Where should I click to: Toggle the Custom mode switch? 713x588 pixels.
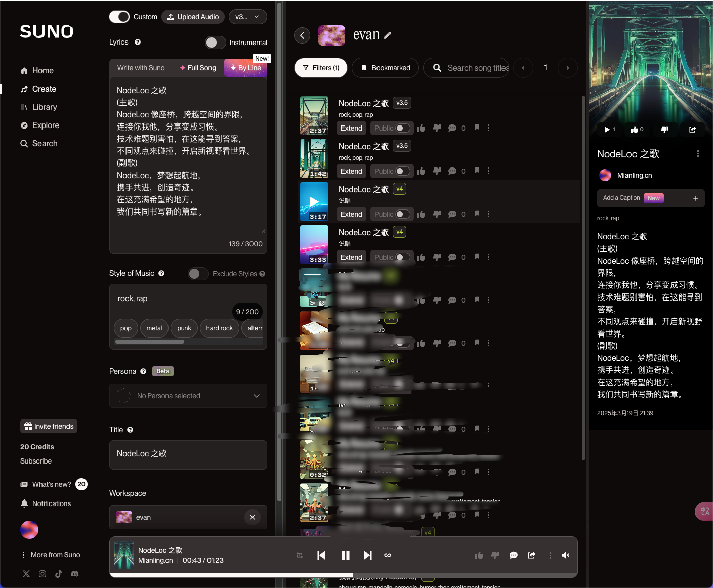tap(119, 17)
